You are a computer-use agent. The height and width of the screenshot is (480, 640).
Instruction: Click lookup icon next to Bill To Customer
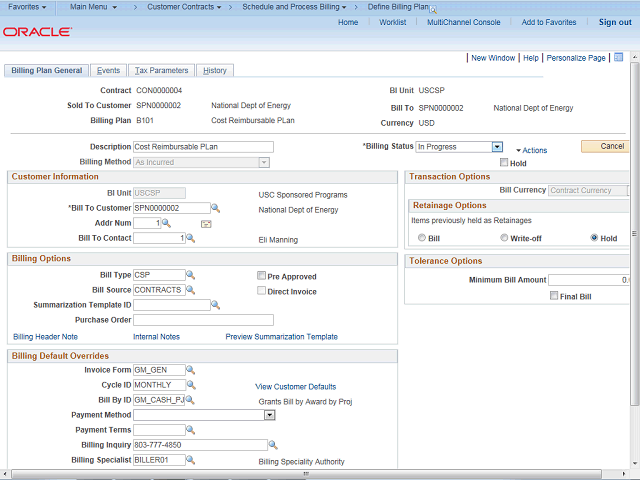pos(215,209)
